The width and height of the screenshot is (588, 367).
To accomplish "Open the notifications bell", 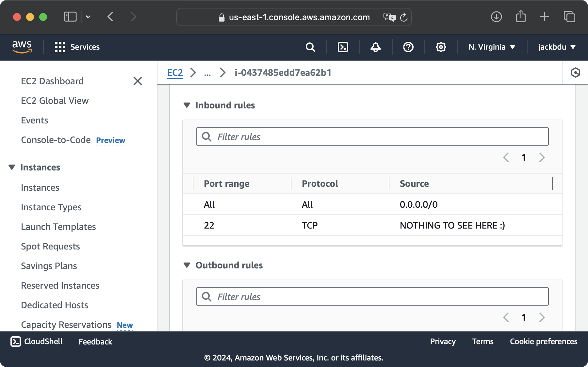I will pos(375,47).
